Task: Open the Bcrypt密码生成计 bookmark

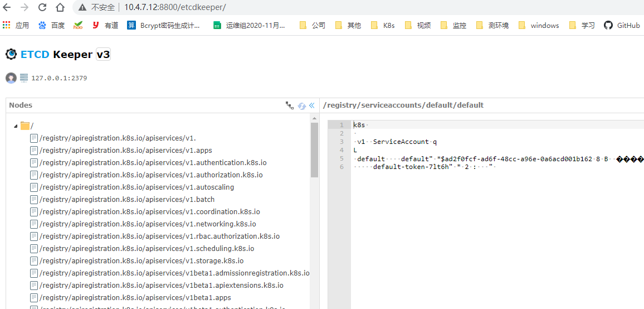Action: click(164, 26)
